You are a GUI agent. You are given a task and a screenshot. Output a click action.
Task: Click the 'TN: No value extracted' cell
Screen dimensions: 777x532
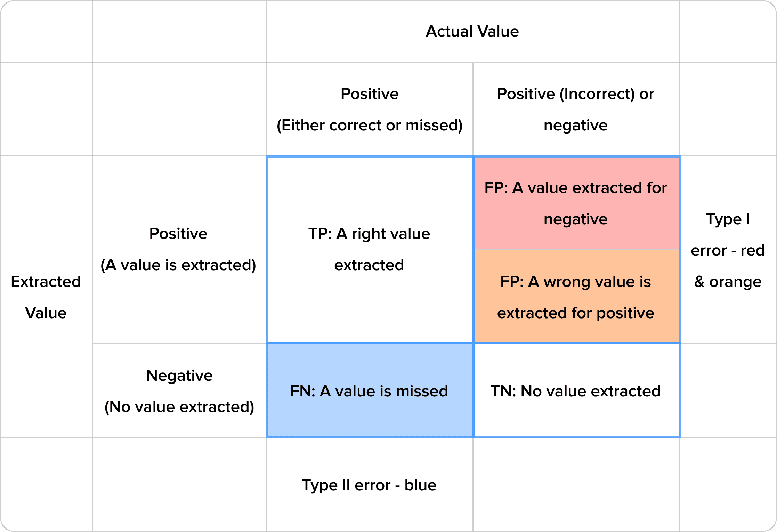pyautogui.click(x=576, y=391)
